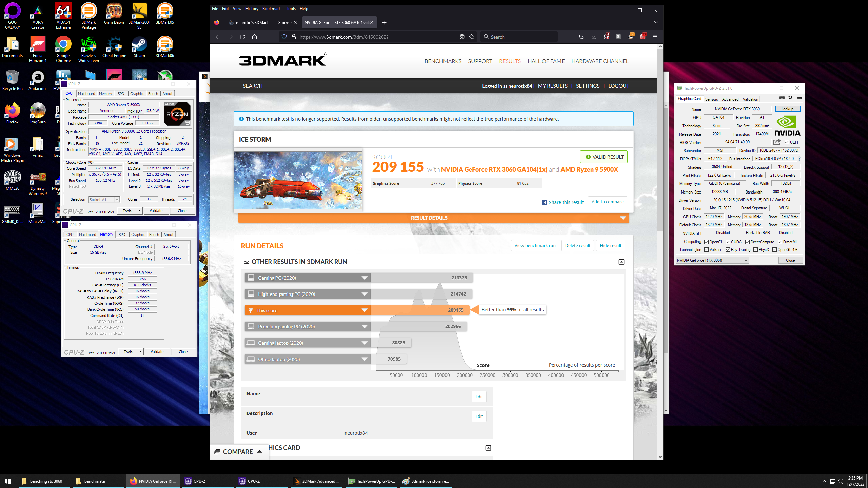Toggle DirectML checkbox

pos(780,242)
